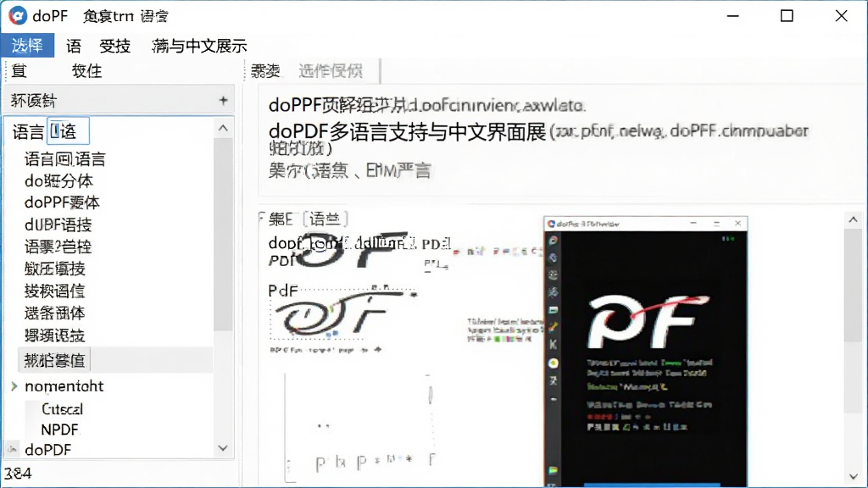This screenshot has width=868, height=488.
Task: Click the highlighted row above nomentoht
Action: 115,360
